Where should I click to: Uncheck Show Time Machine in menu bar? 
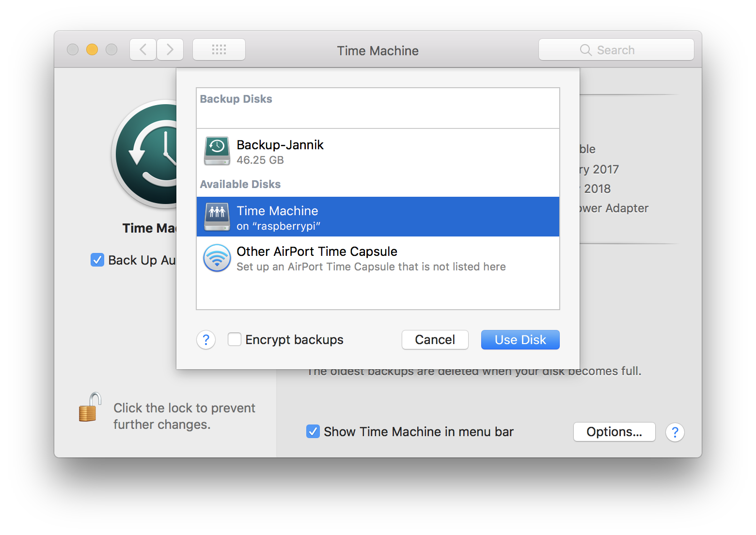coord(313,431)
